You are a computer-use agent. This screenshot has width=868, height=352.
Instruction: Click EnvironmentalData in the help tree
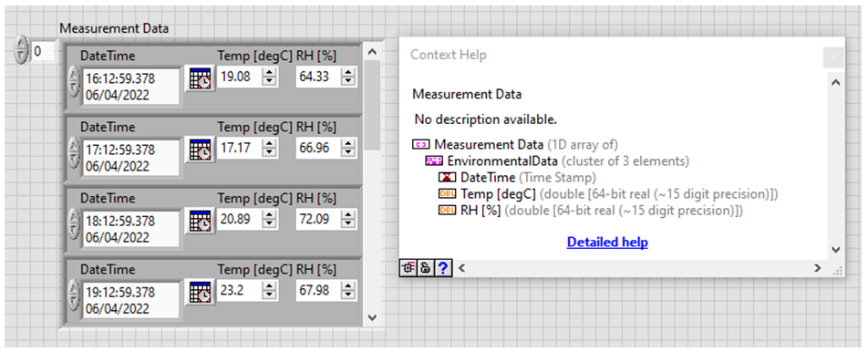point(502,161)
